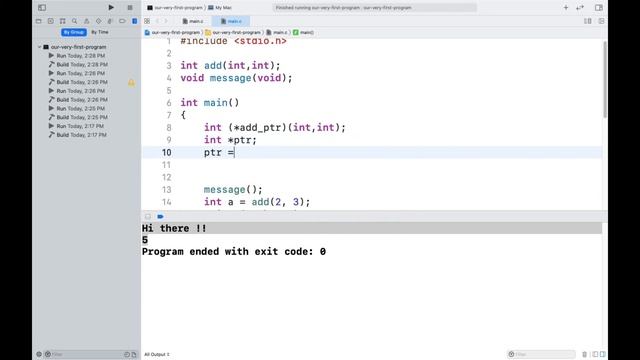Open the Issue navigator warning icon

pos(87,21)
